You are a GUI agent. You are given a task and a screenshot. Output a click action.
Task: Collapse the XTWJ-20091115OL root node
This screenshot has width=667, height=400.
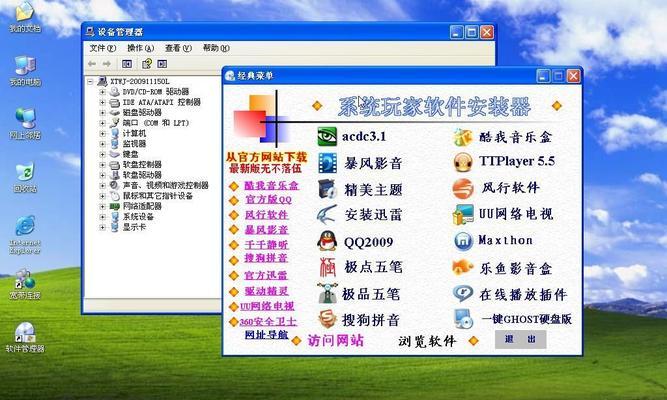[x=90, y=81]
